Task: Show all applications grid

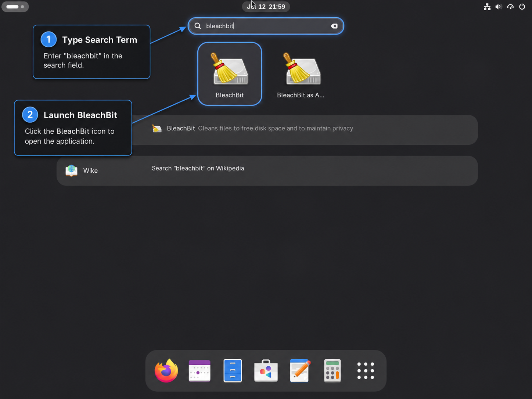Action: (366, 371)
